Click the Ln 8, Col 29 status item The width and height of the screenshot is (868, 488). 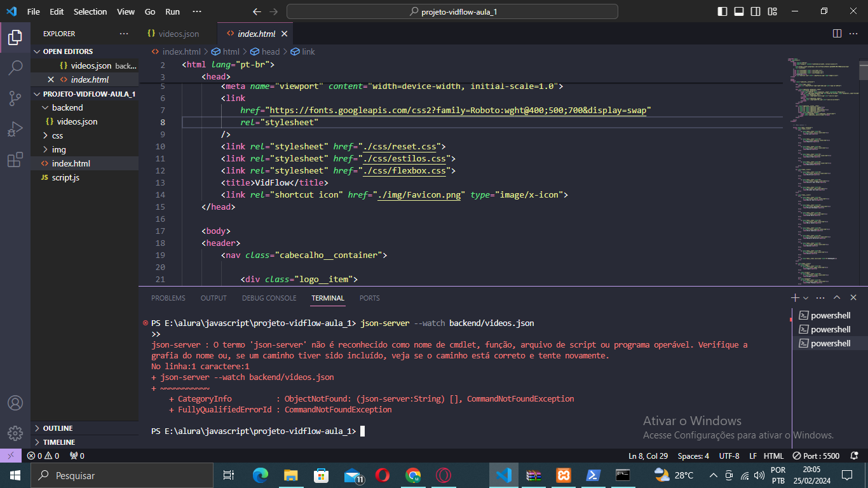(x=648, y=456)
